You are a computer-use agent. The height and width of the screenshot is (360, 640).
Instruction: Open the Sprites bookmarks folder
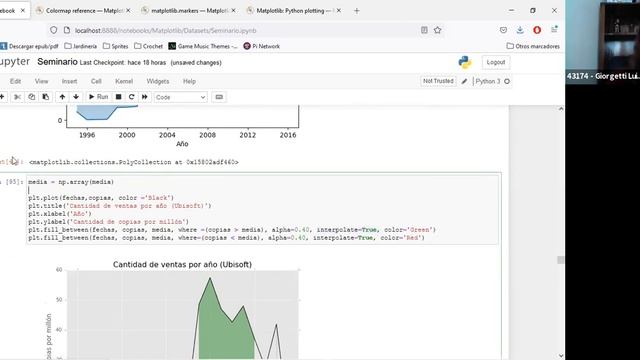[x=116, y=46]
